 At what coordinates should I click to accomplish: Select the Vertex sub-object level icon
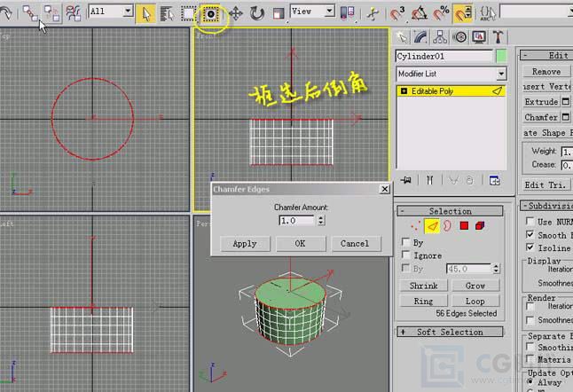click(415, 226)
